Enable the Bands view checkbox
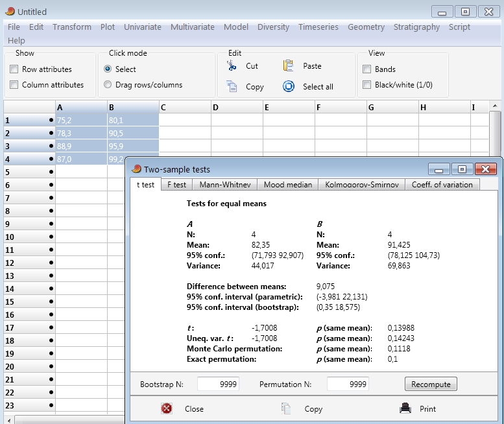 coord(366,69)
